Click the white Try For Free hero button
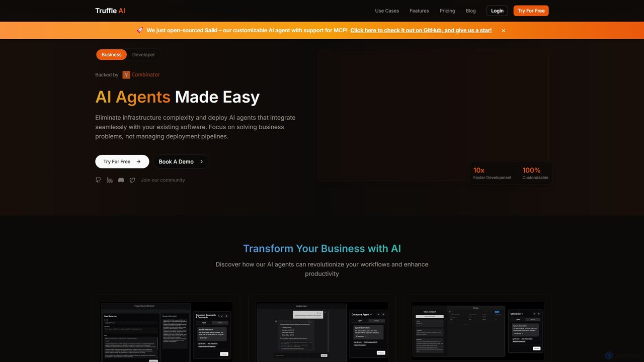This screenshot has width=644, height=362. click(122, 161)
